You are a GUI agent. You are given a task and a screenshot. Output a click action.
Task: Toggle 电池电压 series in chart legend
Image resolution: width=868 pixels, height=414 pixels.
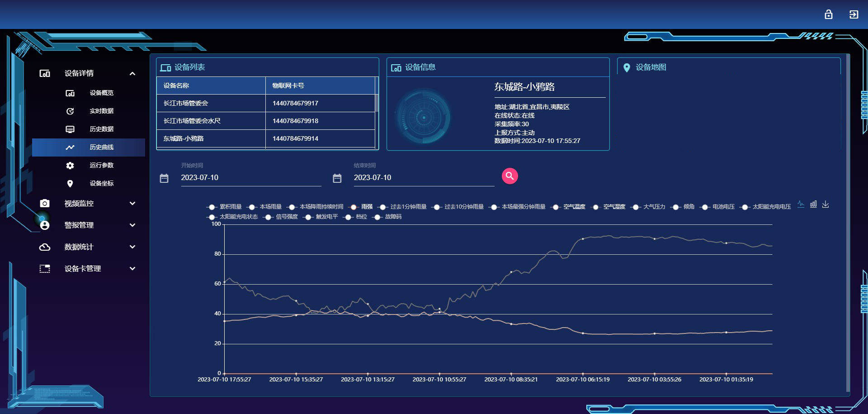(x=718, y=207)
